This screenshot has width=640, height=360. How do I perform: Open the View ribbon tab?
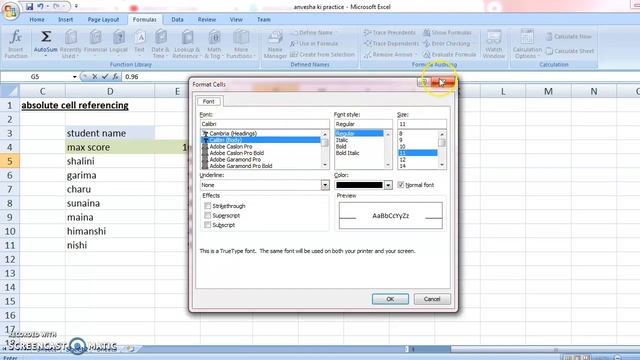[x=236, y=19]
